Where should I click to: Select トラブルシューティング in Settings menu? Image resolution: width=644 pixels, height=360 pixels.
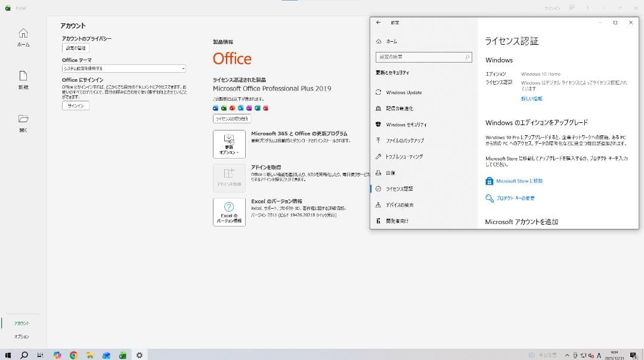404,157
